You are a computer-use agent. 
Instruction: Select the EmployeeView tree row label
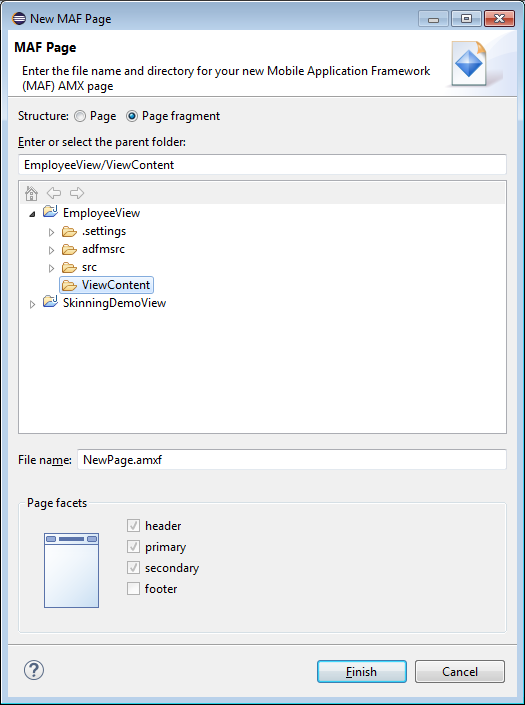102,213
